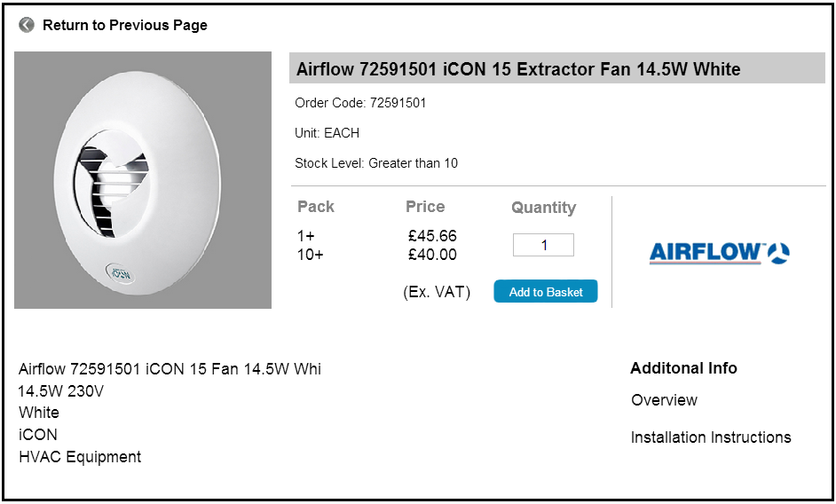Open the Overview link
This screenshot has width=836, height=504.
coord(664,400)
